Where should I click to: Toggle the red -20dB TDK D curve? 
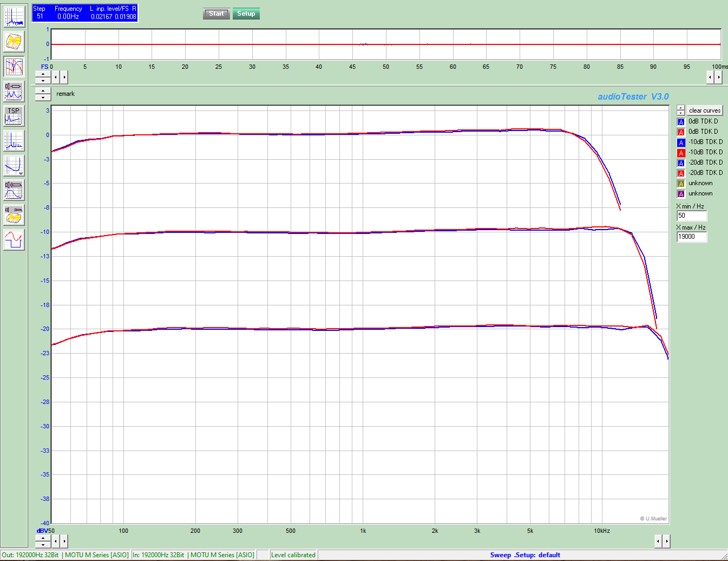coord(681,173)
